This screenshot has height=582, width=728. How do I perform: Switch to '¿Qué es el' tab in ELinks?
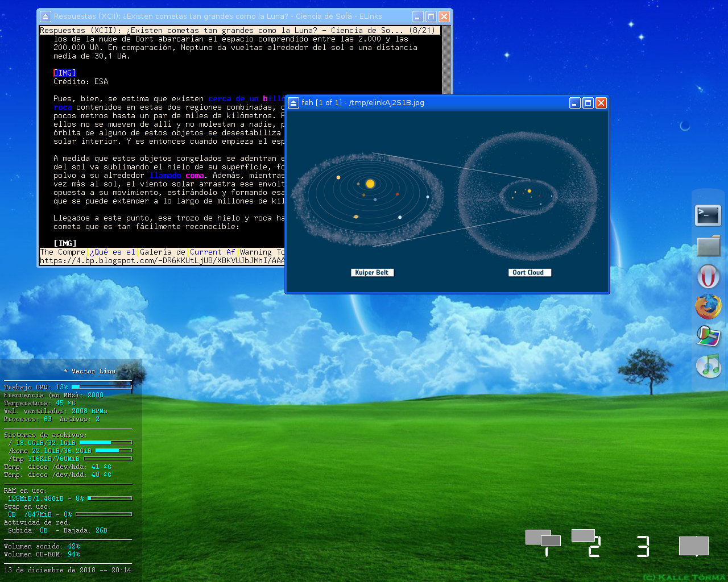click(113, 252)
